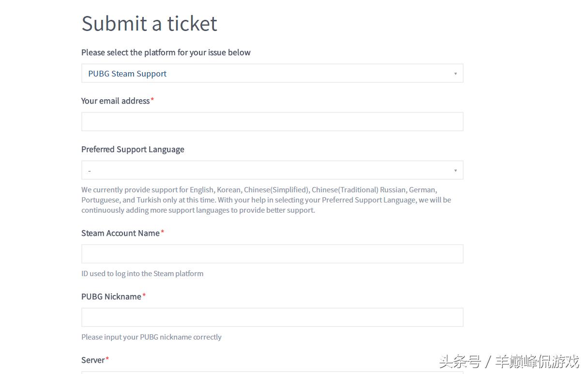
Task: Click the "Server" field label
Action: [93, 360]
